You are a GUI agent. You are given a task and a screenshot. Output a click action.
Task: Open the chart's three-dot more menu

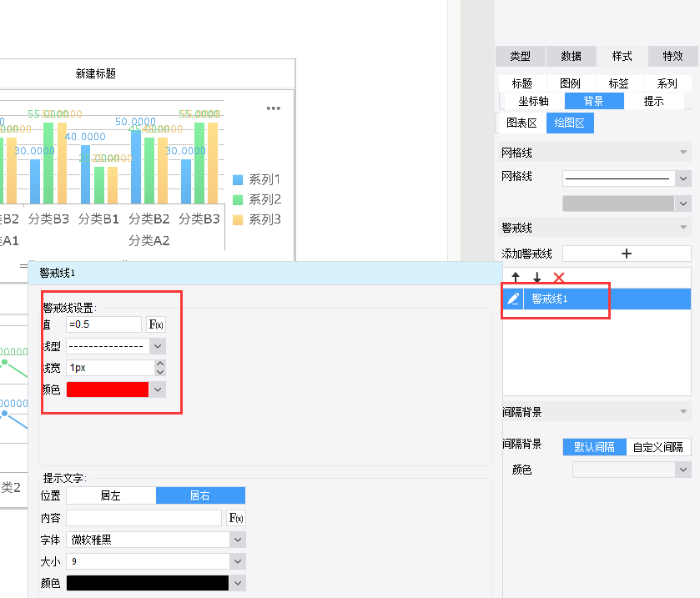(273, 108)
